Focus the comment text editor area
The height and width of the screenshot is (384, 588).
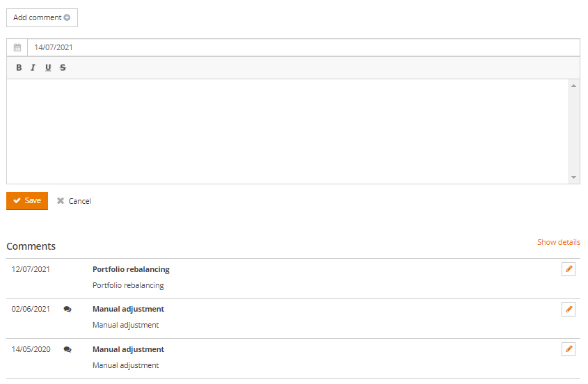click(287, 131)
